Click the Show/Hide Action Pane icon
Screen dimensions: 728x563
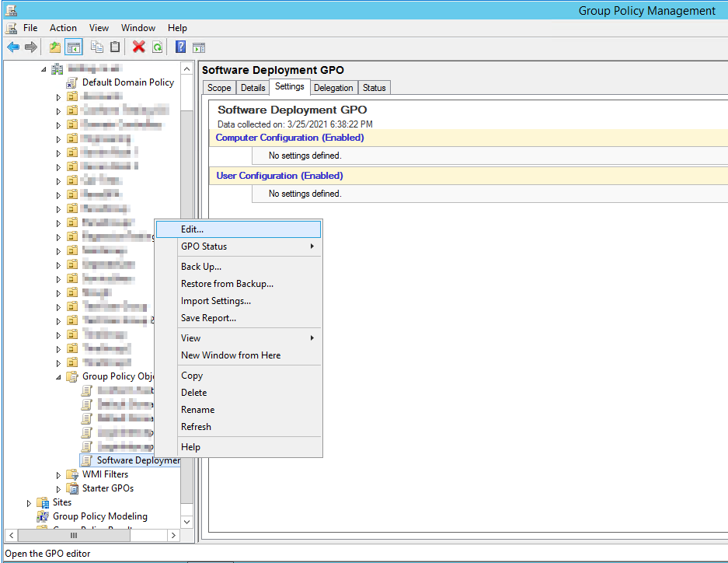pyautogui.click(x=199, y=47)
